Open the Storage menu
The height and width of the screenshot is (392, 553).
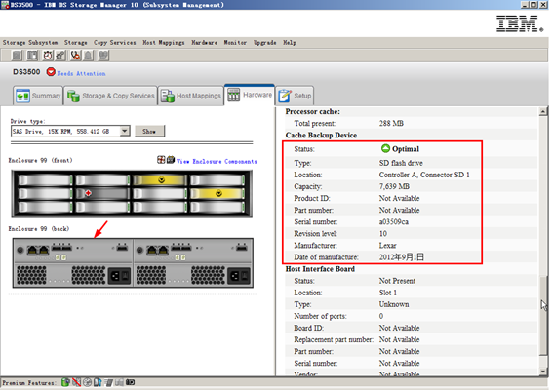(x=75, y=43)
